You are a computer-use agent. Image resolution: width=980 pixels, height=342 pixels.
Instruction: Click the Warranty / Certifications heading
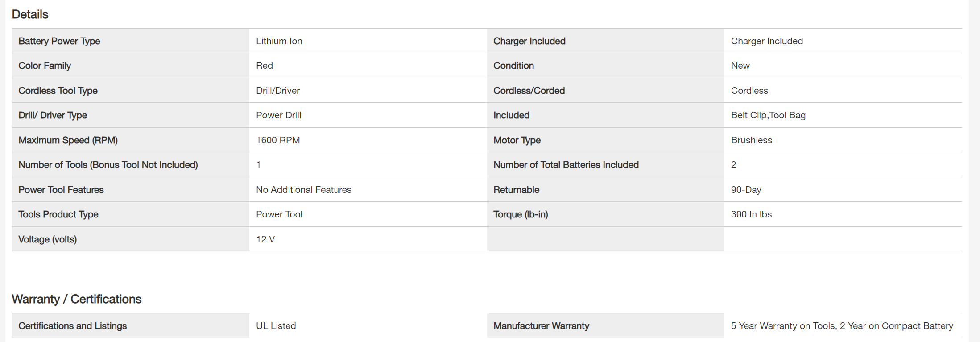point(76,299)
